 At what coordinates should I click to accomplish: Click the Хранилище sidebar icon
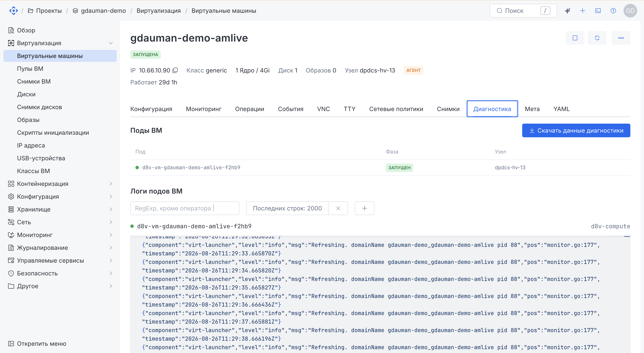click(x=11, y=209)
